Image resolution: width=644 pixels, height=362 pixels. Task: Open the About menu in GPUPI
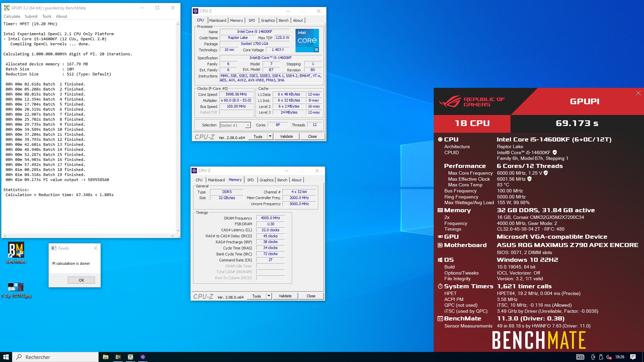[61, 16]
